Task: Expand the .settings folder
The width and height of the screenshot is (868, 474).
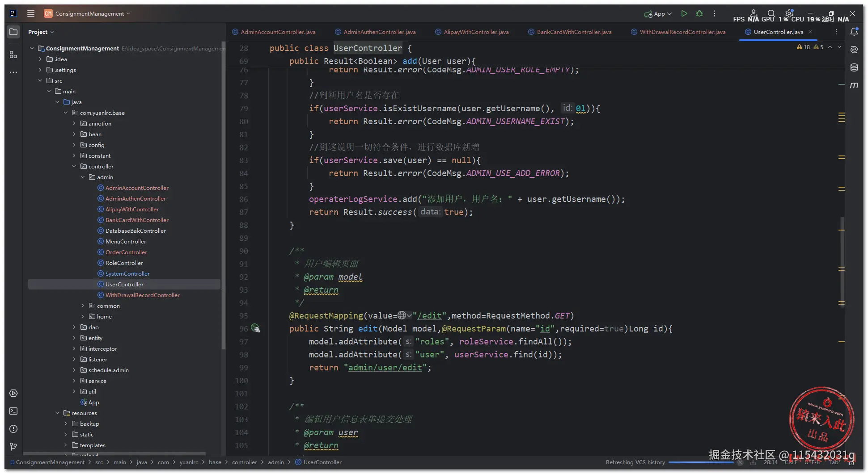Action: coord(40,70)
